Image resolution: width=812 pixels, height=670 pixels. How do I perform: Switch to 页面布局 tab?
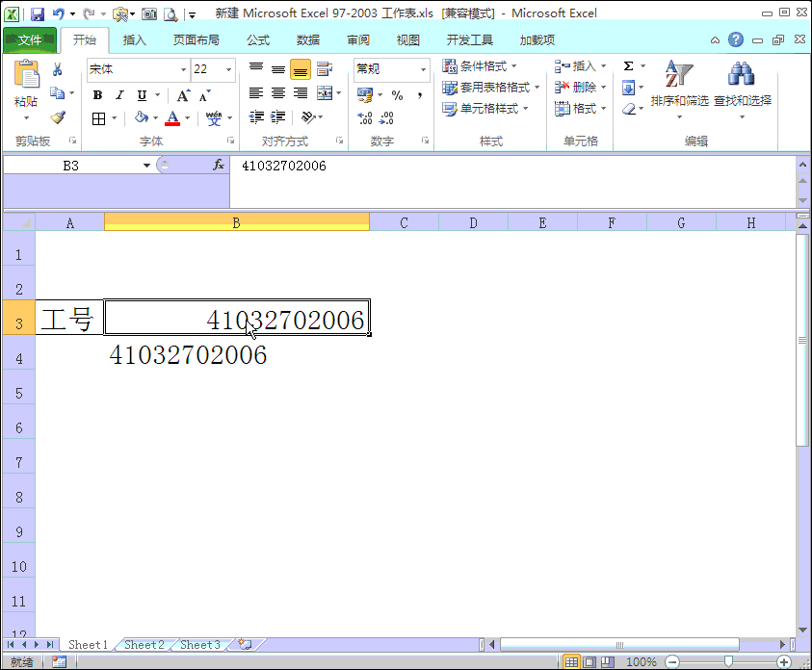pos(196,40)
